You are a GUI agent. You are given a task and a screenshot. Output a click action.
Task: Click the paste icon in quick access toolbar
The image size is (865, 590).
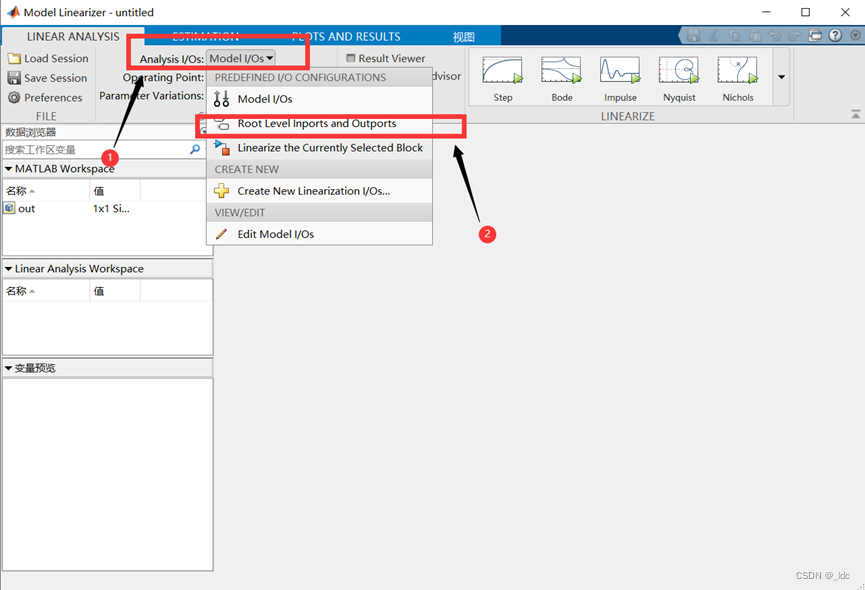(x=754, y=36)
